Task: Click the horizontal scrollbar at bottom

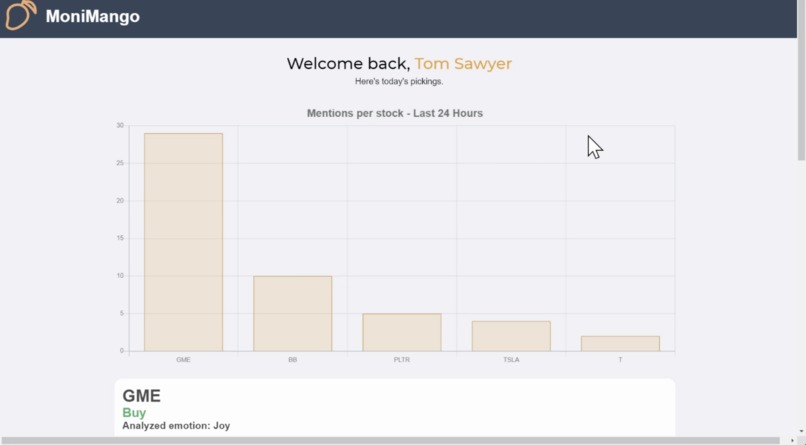Action: click(x=391, y=441)
